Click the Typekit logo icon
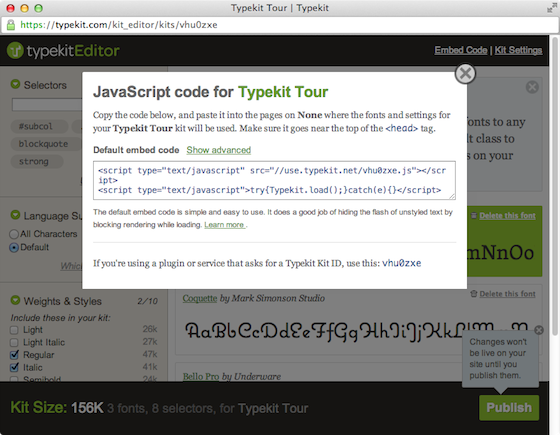Image resolution: width=560 pixels, height=435 pixels. point(15,50)
